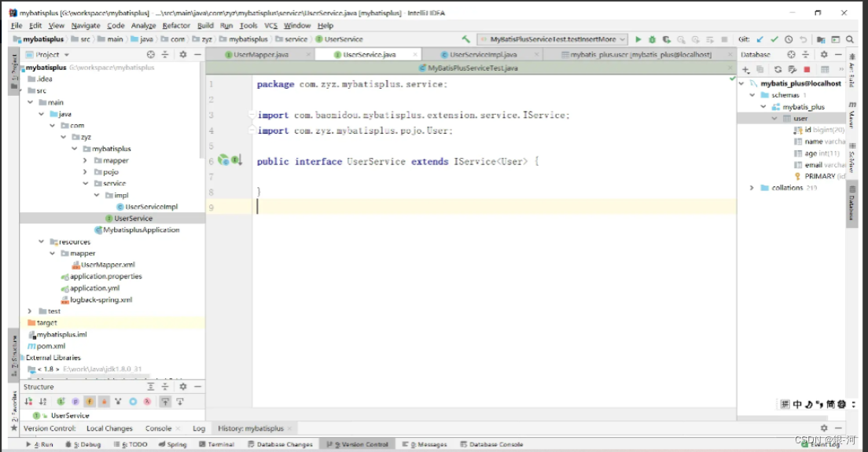This screenshot has height=452, width=868.
Task: Toggle autoscroll to source in Structure
Action: 165,402
